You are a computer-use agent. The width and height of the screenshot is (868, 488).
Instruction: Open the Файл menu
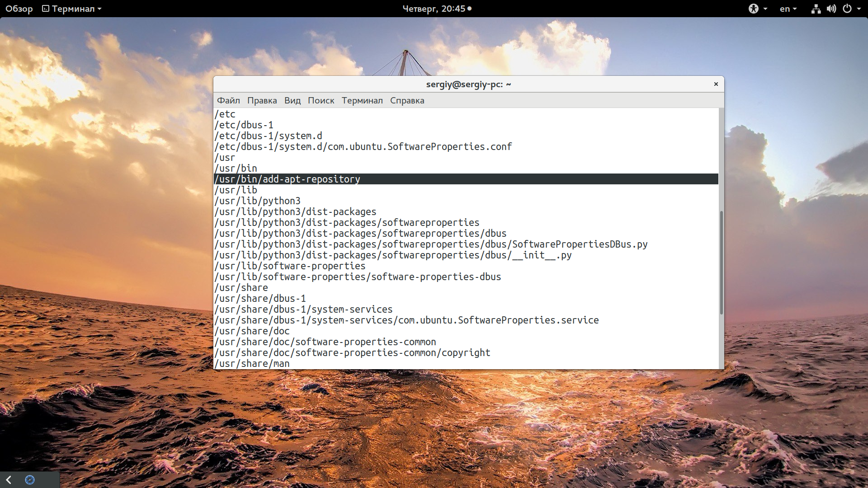point(228,100)
